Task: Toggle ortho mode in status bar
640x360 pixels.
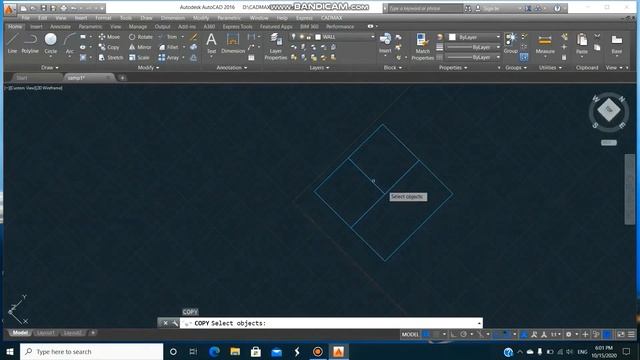Action: coord(453,334)
